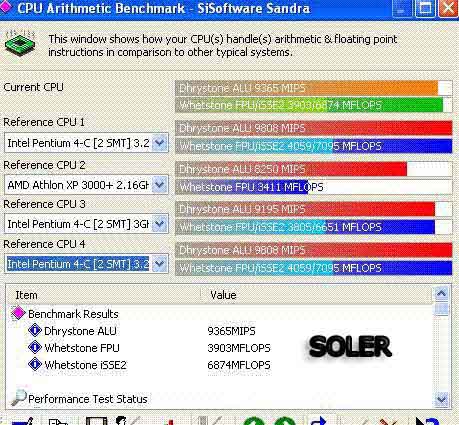Click the info icon next to Dhrystone ALU
The width and height of the screenshot is (459, 425).
coord(35,330)
